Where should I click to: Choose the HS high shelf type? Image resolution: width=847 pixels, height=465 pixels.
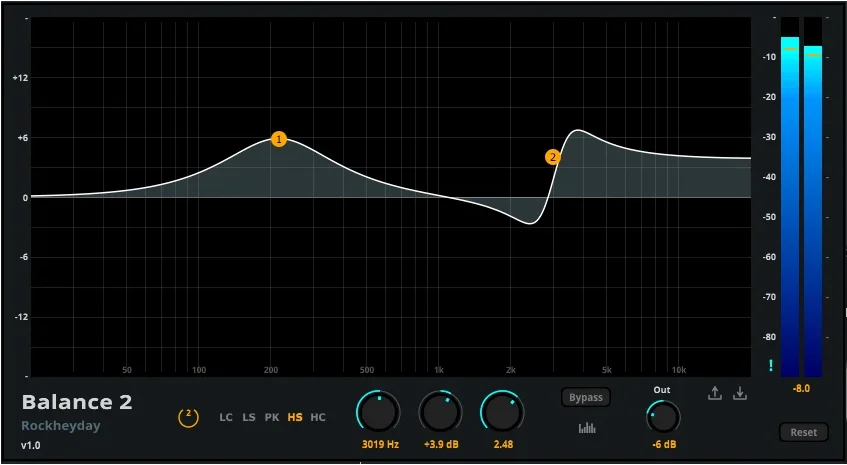295,417
